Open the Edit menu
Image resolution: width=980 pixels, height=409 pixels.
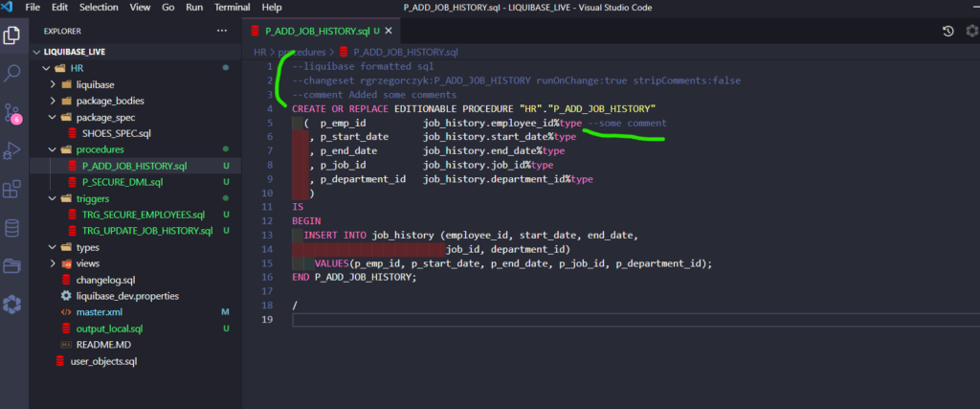(60, 8)
